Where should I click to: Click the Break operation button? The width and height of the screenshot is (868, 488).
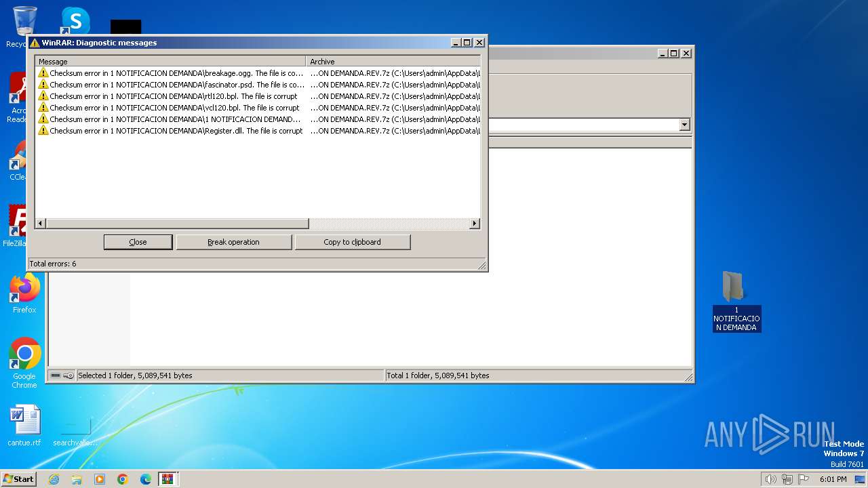click(233, 242)
